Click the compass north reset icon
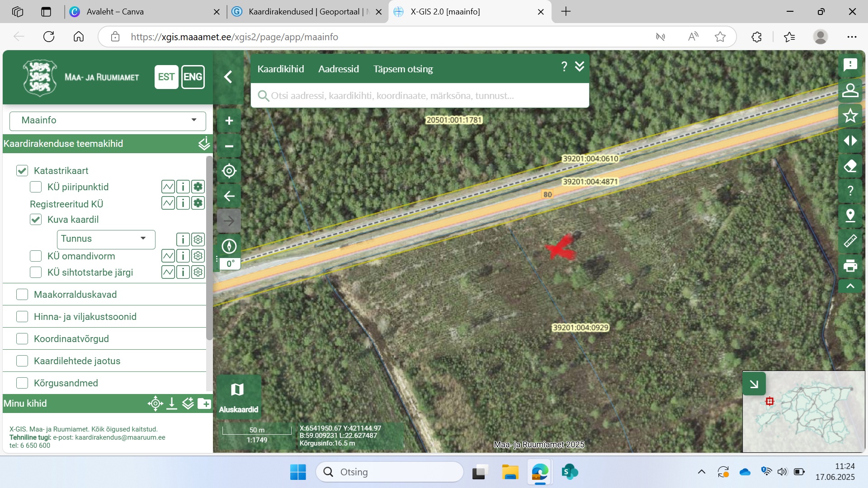Screen dimensions: 868x488 coord(229,246)
